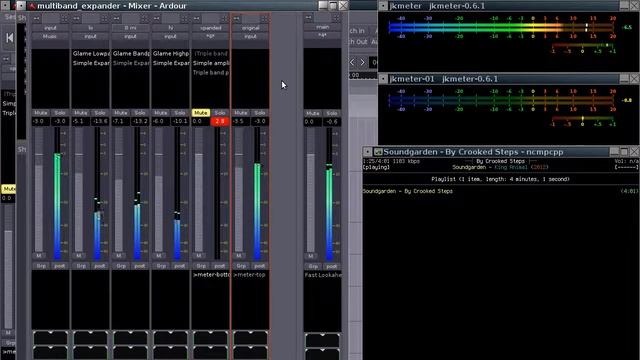The height and width of the screenshot is (360, 640).
Task: Click name button of main strip
Action: coord(322,27)
